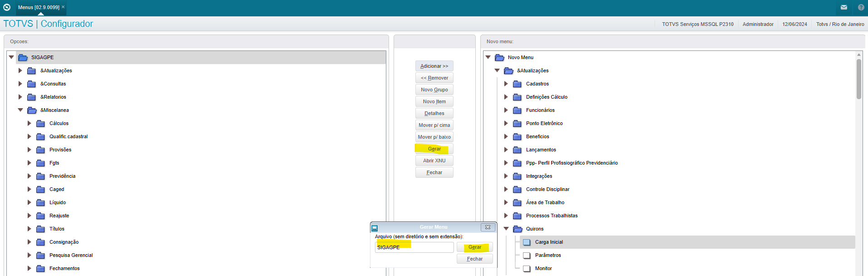Screen dimensions: 868x276
Task: Click the TOTVS logo icon in the top bar
Action: point(7,7)
